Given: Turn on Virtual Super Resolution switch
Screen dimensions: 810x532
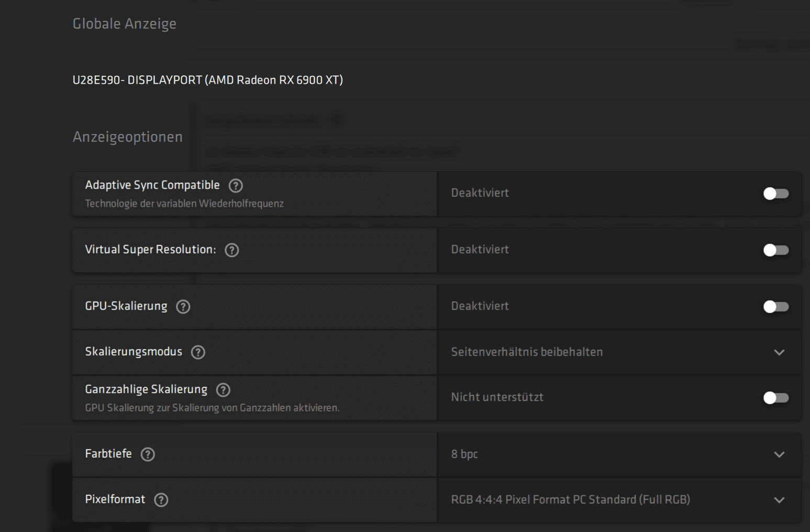Looking at the screenshot, I should click(x=775, y=250).
